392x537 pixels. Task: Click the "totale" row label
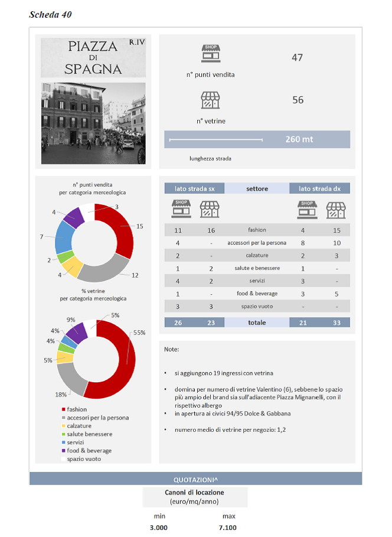coord(257,323)
